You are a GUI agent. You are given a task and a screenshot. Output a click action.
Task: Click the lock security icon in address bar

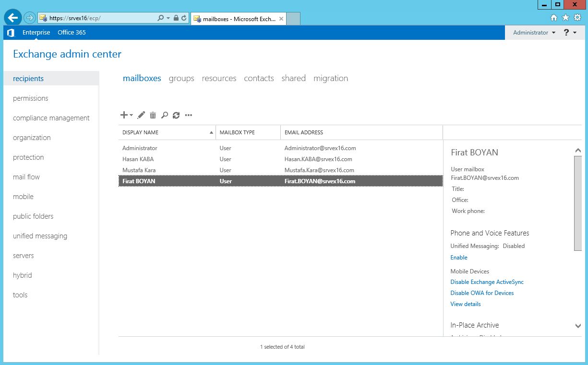click(176, 18)
